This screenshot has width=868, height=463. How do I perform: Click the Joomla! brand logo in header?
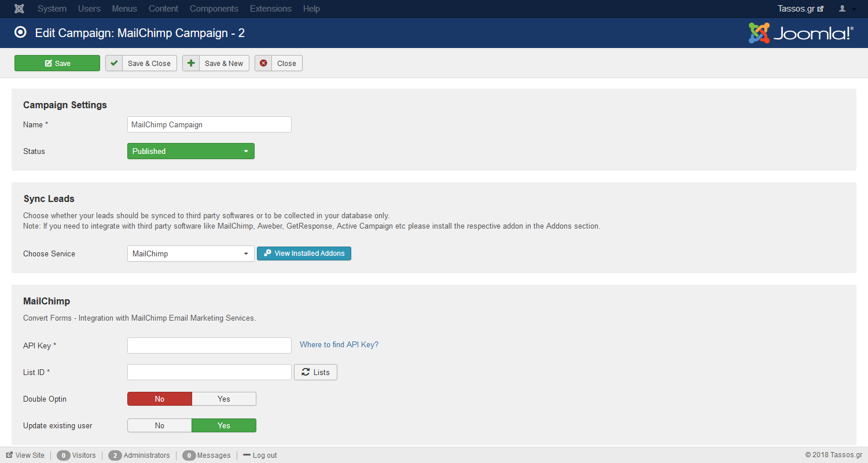[x=801, y=33]
